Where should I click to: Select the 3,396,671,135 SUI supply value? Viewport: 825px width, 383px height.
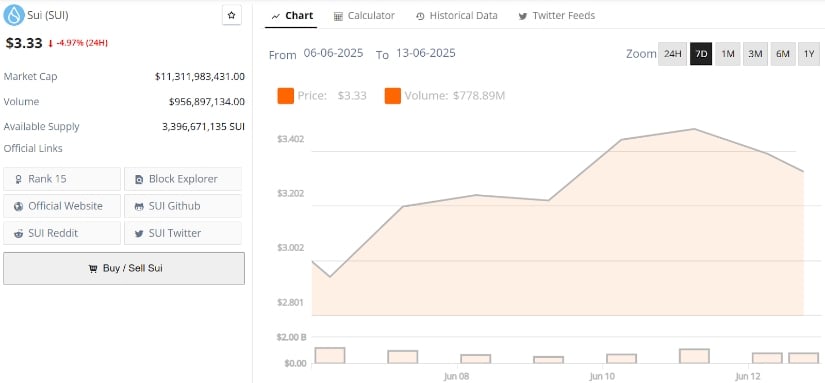coord(204,127)
